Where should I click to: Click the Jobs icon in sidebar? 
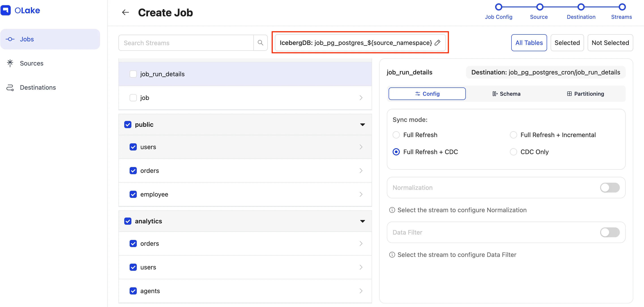[10, 39]
